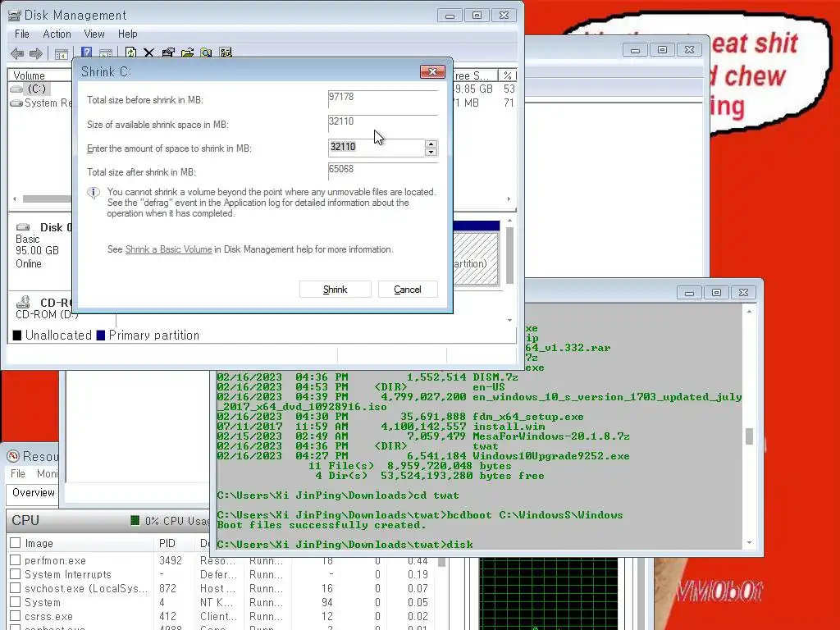Click the 'Boot files successfully created.' line
Screen dimensions: 840x630
[322, 524]
